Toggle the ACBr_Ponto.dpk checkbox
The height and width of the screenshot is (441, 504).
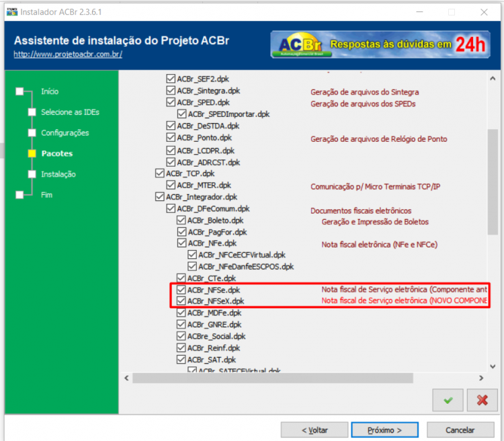pos(171,137)
